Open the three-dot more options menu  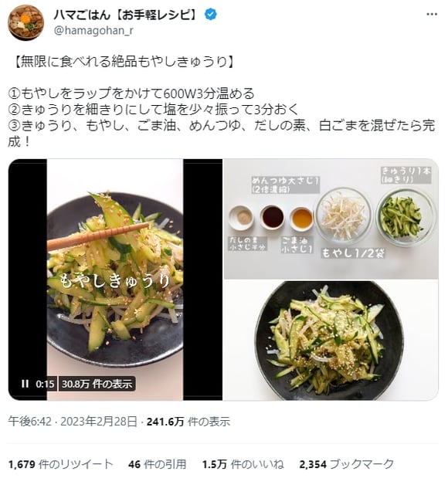point(432,15)
